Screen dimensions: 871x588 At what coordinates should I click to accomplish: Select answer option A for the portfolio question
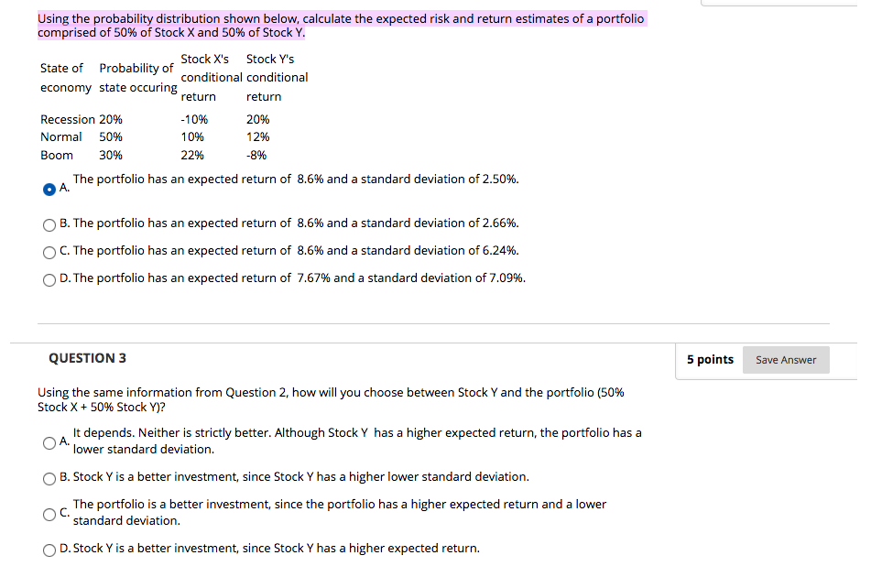point(49,190)
